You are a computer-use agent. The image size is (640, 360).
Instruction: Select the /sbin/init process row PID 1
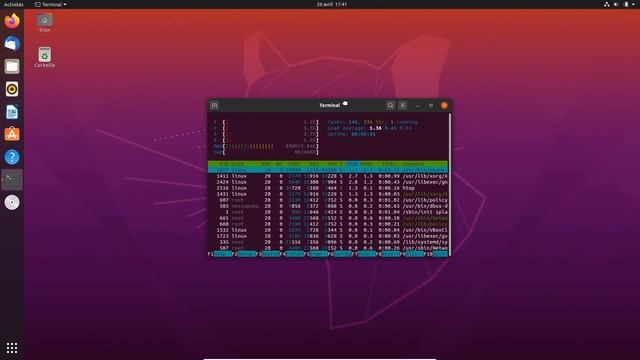click(x=328, y=212)
